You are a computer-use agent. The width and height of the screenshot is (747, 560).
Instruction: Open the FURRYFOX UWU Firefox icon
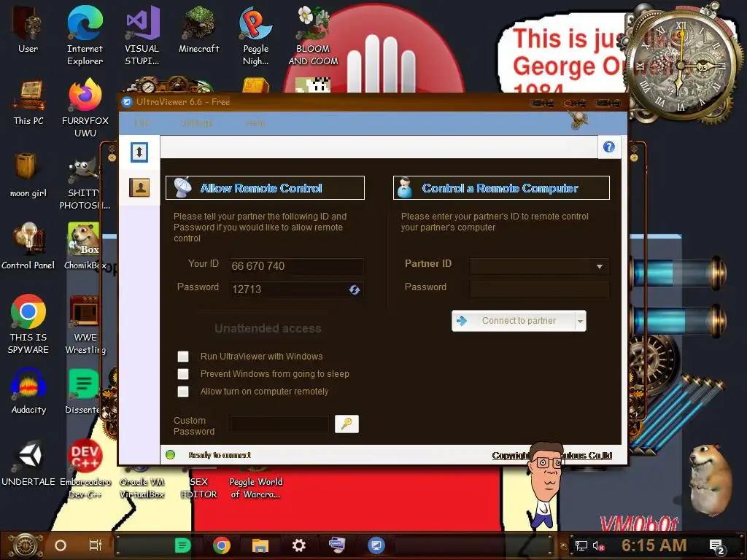tap(85, 108)
